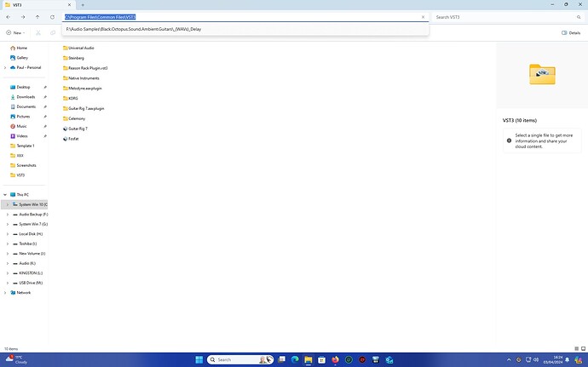
Task: Click the VST3 folder preview thumbnail
Action: tap(542, 74)
